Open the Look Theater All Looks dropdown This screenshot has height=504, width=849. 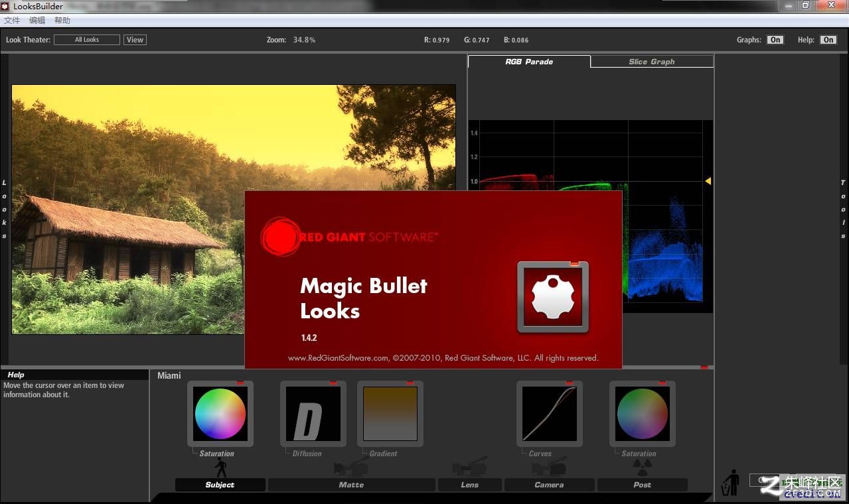click(87, 40)
